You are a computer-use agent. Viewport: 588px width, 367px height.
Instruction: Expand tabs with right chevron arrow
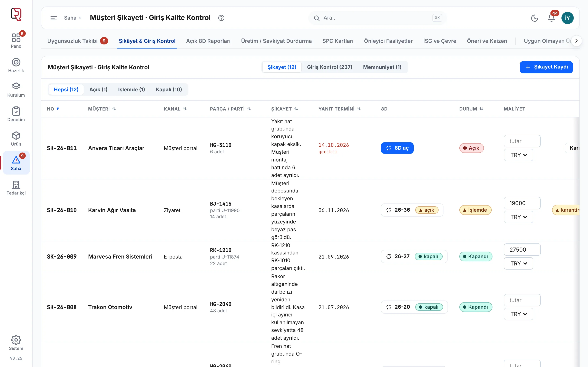pos(576,41)
